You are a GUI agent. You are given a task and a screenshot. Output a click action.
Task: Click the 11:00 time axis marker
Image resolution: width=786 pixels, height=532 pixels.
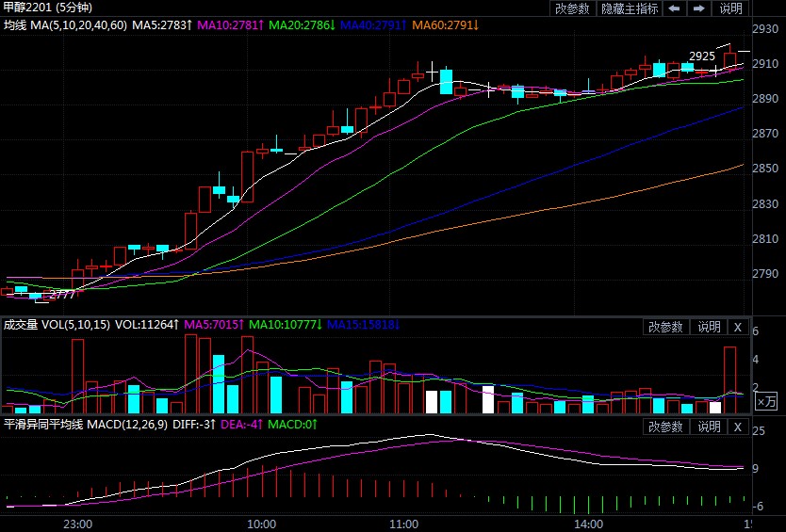point(403,523)
